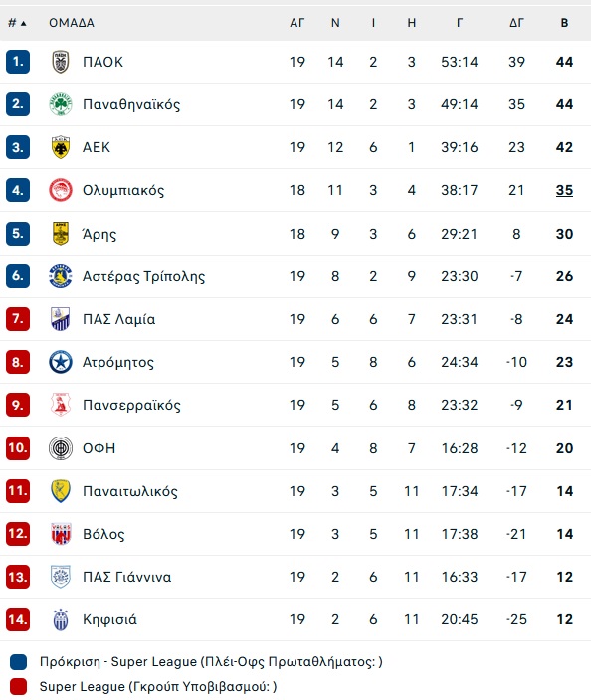
Task: Sort by the Ν wins column header
Action: [335, 23]
